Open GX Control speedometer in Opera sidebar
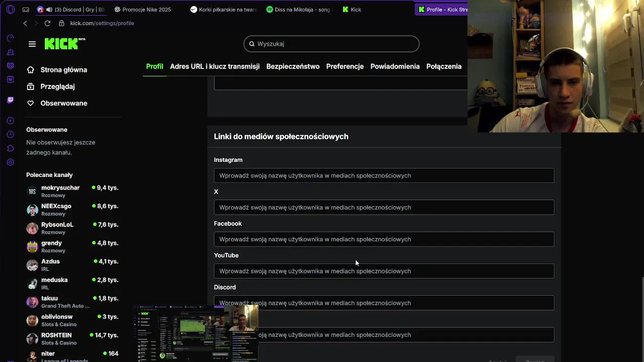Image resolution: width=644 pixels, height=362 pixels. (x=11, y=38)
